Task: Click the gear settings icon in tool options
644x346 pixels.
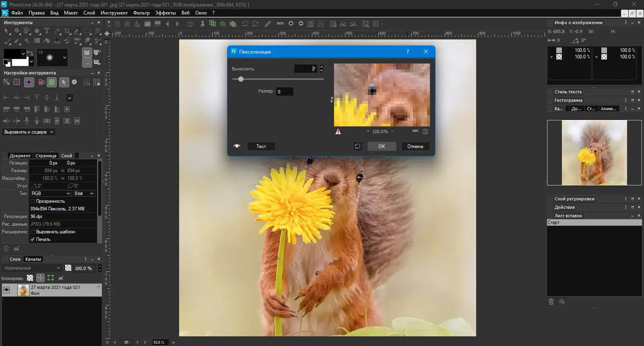Action: [x=74, y=82]
